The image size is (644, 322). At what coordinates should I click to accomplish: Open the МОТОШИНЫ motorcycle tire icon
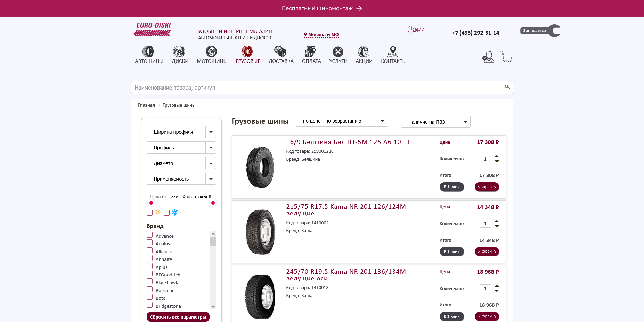[211, 51]
